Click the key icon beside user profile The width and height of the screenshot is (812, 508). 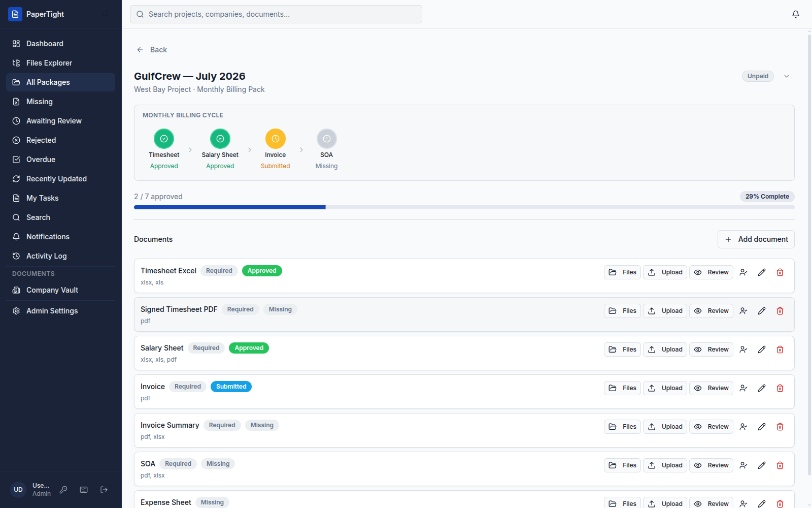tap(63, 490)
